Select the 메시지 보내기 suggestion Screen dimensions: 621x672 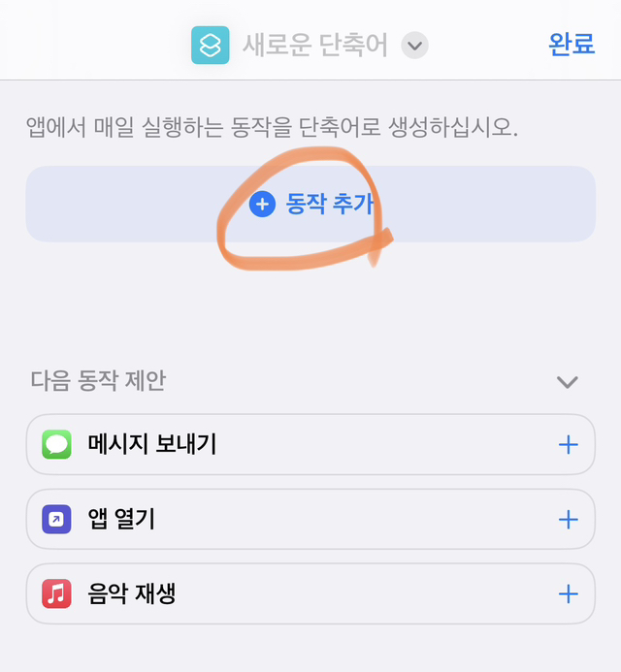[x=310, y=444]
